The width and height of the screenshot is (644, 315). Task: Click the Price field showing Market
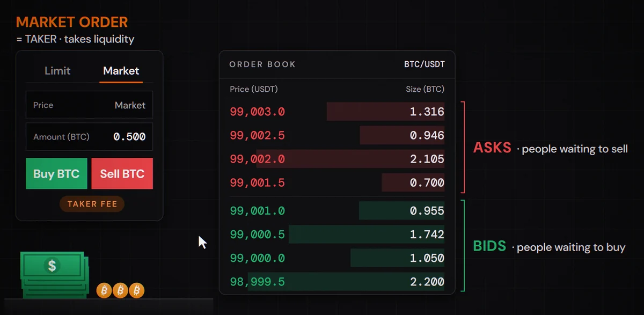coord(89,105)
